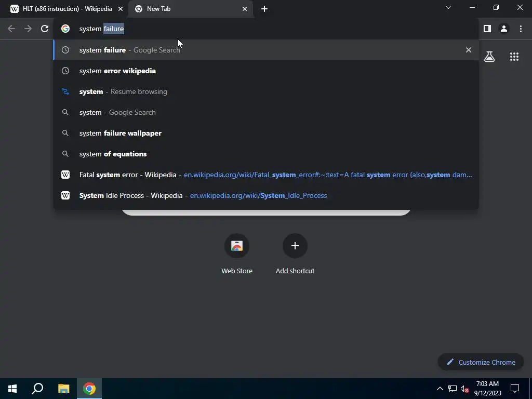Click the clock icon beside 'system error wikipedia'
Image resolution: width=532 pixels, height=399 pixels.
65,71
